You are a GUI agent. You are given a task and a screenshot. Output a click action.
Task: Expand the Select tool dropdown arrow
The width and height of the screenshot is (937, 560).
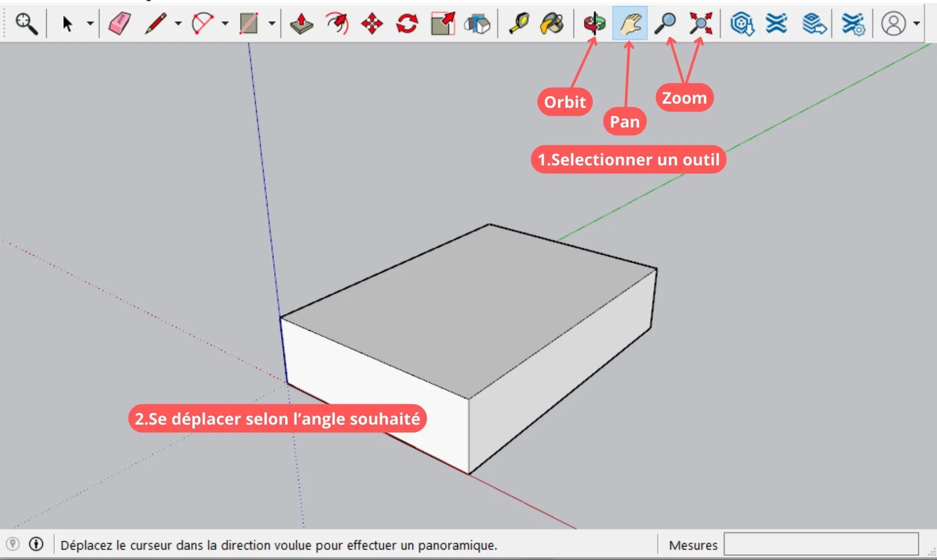coord(90,23)
